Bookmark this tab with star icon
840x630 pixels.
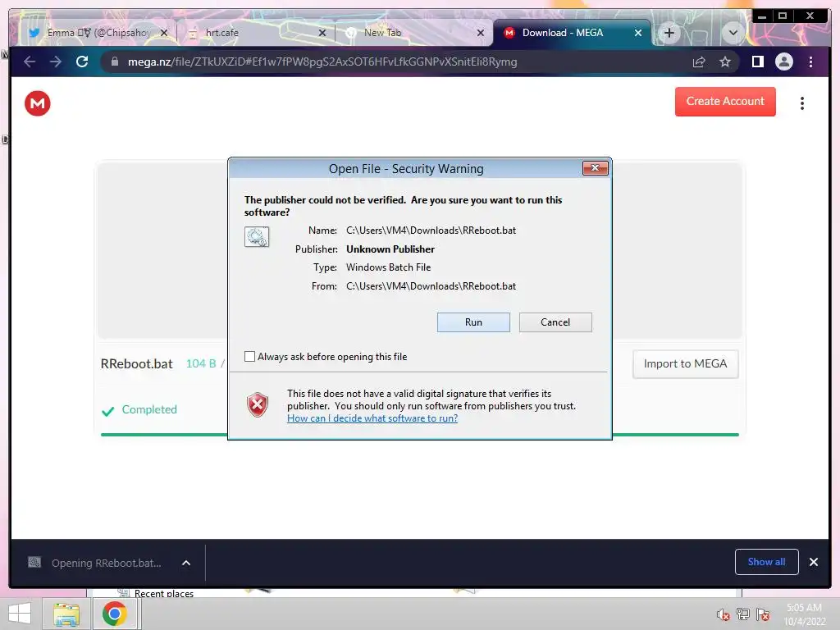click(x=725, y=62)
